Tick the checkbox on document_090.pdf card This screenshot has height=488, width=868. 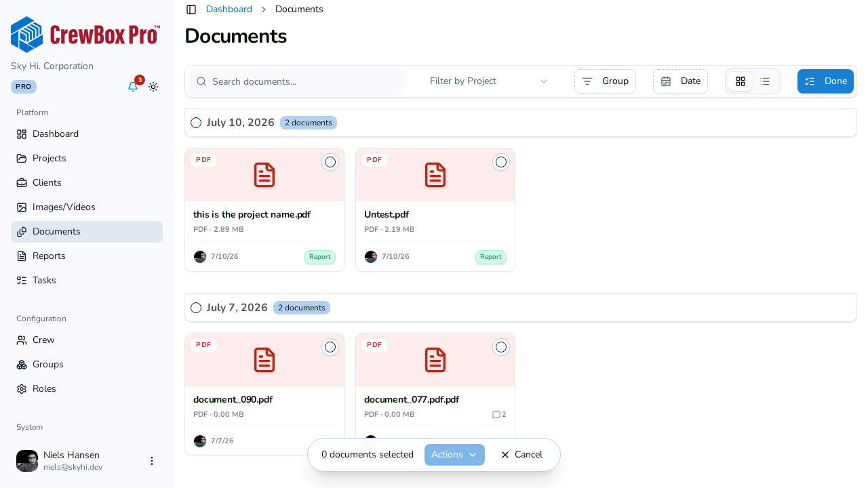[x=330, y=347]
